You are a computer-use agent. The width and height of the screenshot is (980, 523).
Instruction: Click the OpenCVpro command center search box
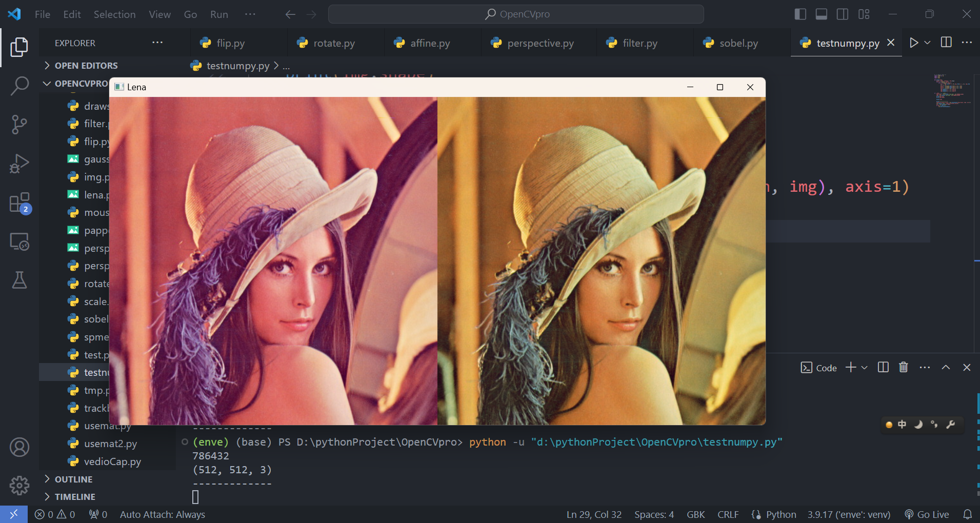(x=516, y=14)
